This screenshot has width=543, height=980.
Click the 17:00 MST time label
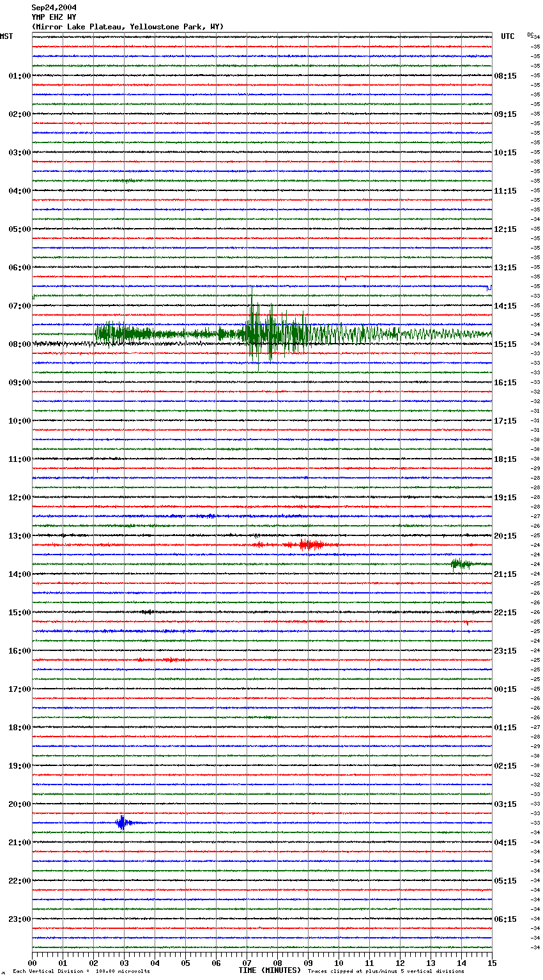(19, 689)
